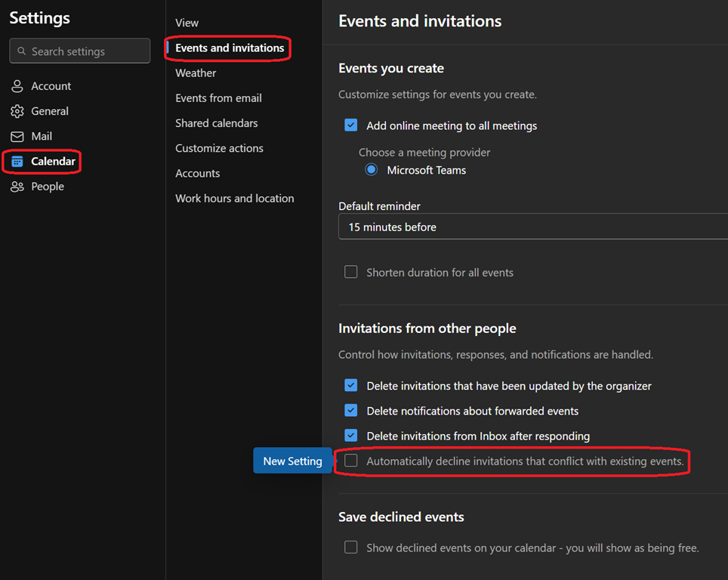The width and height of the screenshot is (728, 580).
Task: Click the Search settings field
Action: pyautogui.click(x=87, y=51)
